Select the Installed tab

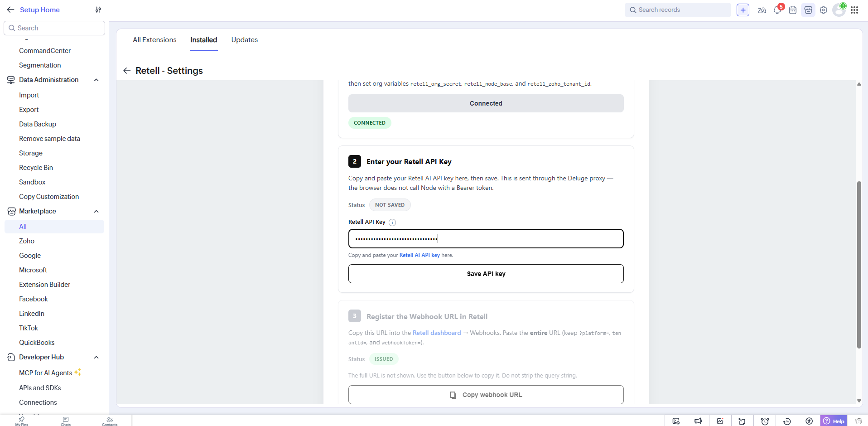click(x=204, y=40)
